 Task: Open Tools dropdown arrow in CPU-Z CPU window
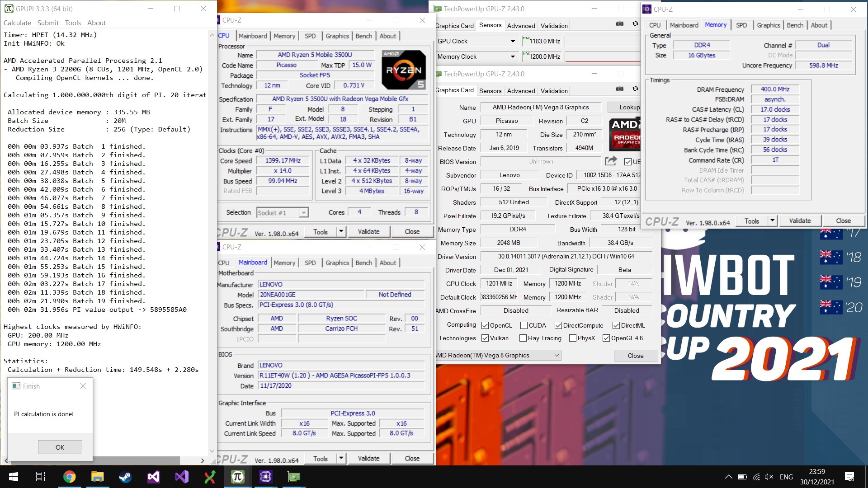[341, 231]
